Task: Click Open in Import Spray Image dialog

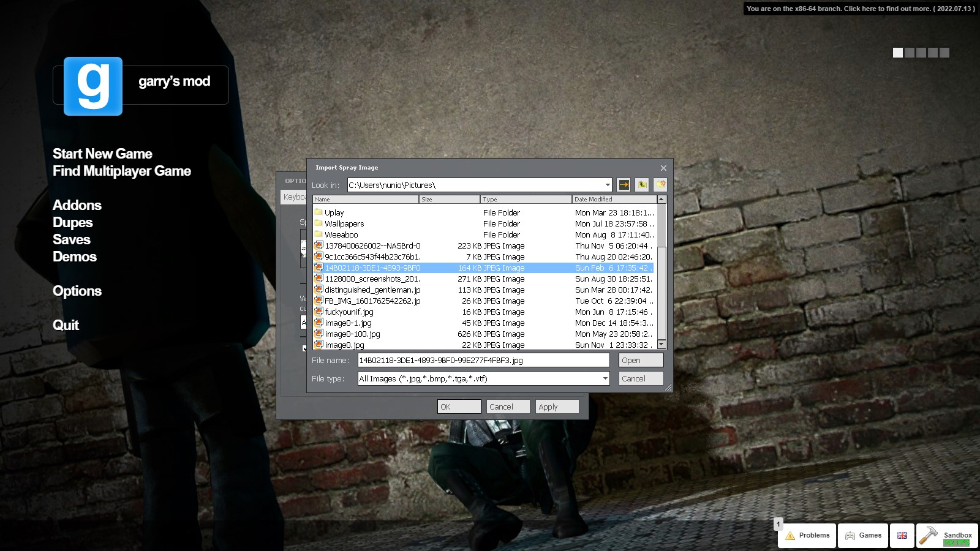Action: [x=641, y=361]
